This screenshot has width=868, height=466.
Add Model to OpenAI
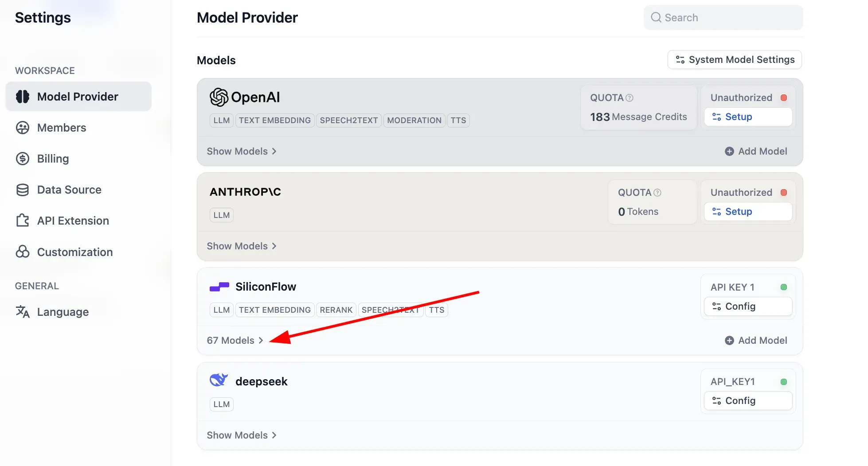click(756, 151)
